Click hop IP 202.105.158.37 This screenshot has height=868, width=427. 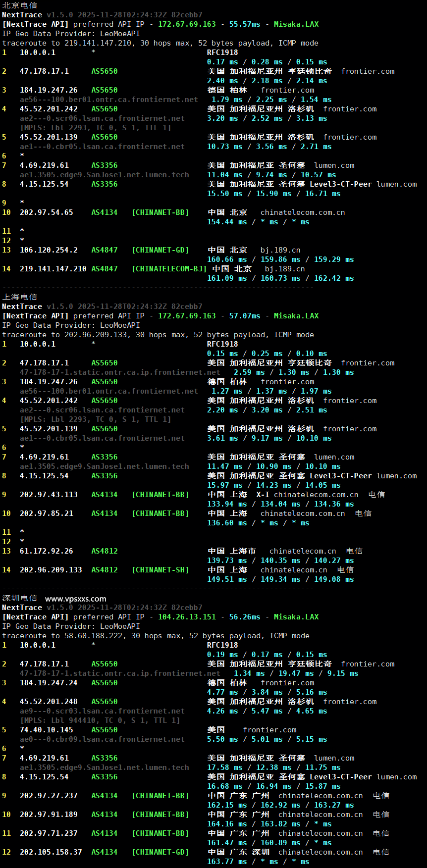pyautogui.click(x=51, y=852)
